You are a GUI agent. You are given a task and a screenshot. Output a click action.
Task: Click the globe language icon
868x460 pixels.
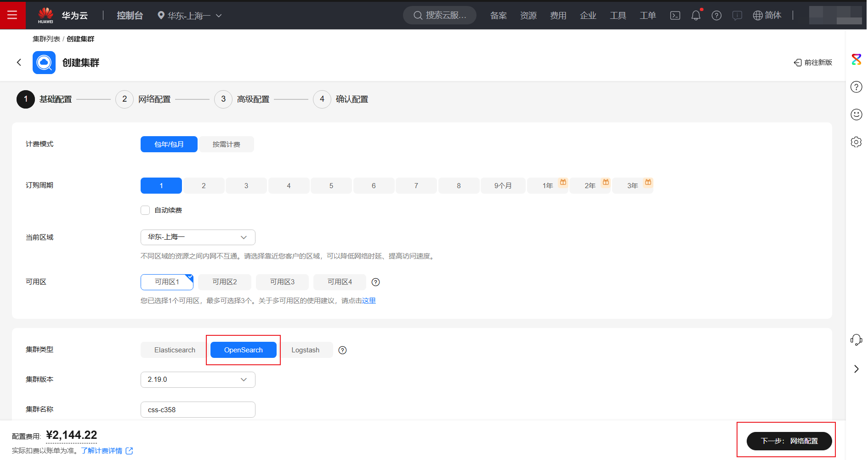758,15
